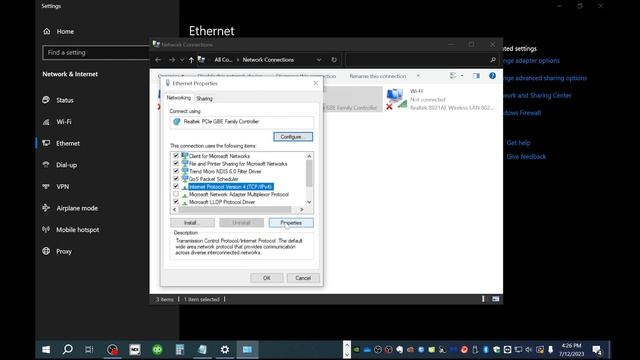Toggle the preview pane icon
Image resolution: width=640 pixels, height=360 pixels.
coord(476,76)
